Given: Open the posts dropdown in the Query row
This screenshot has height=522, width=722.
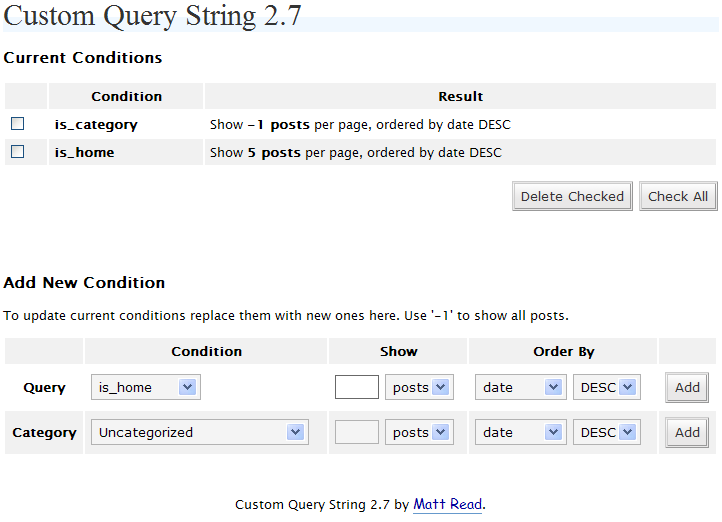Looking at the screenshot, I should [419, 388].
